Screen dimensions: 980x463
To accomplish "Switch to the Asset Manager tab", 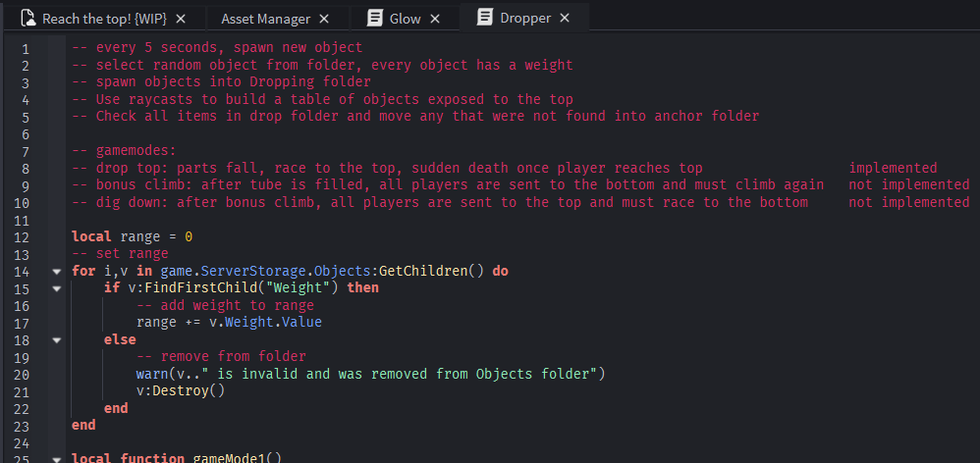I will tap(265, 19).
